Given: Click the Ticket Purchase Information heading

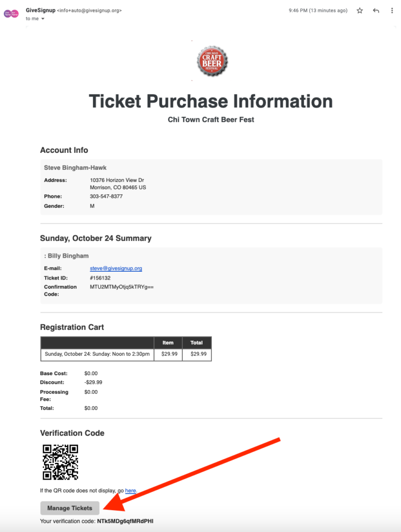Looking at the screenshot, I should click(x=211, y=101).
